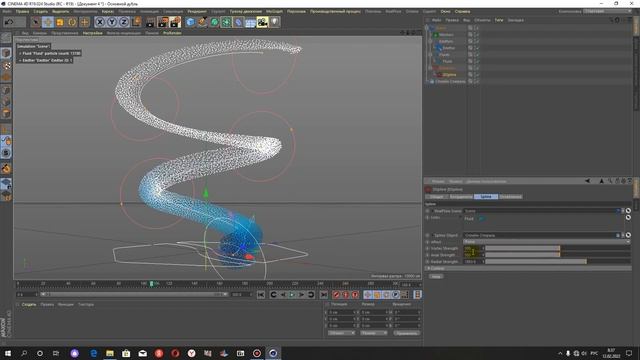Screen dimensions: 640x360
Task: Open the Affect dropdown in attributes
Action: 546,242
